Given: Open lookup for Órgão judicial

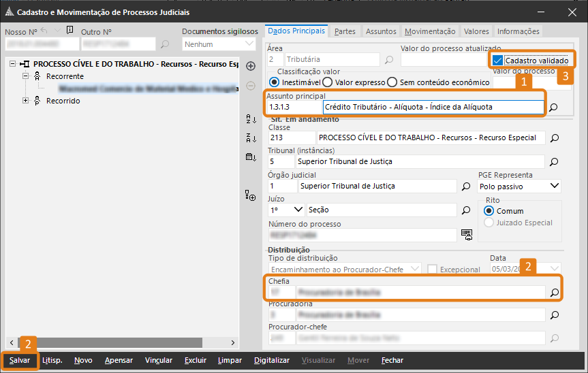Looking at the screenshot, I should [467, 186].
